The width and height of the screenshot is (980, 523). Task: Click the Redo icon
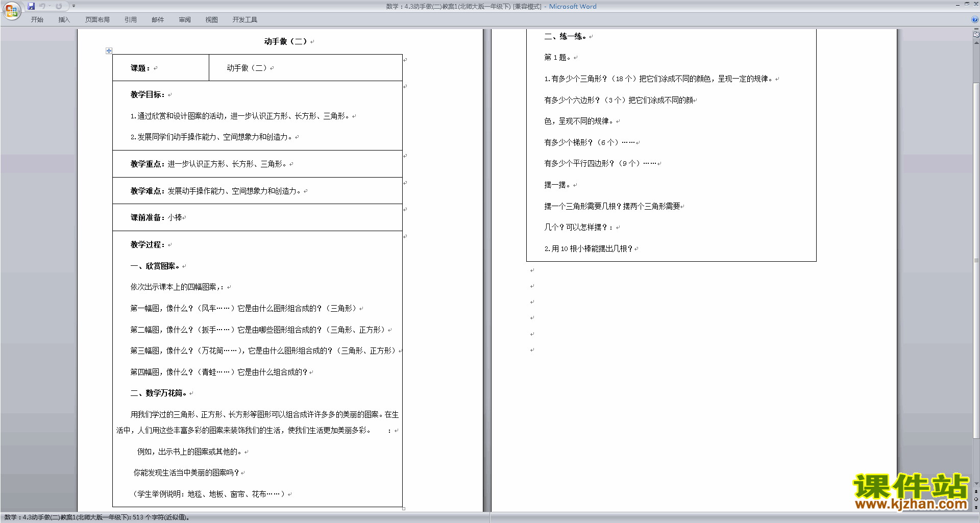click(59, 6)
